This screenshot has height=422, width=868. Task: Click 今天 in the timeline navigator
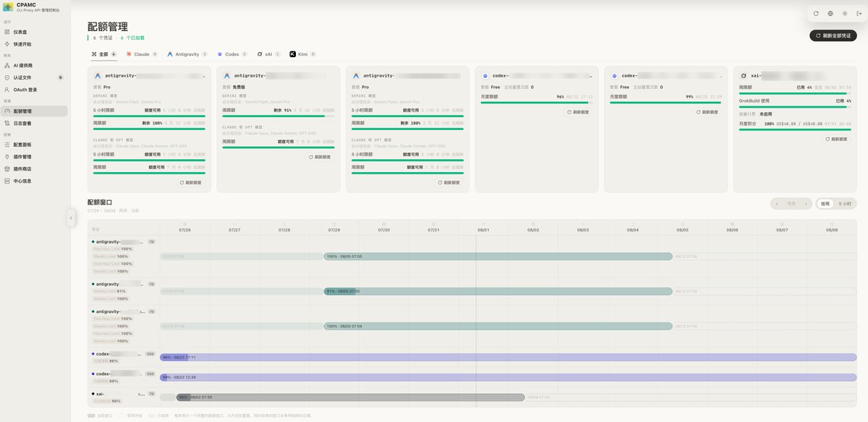(791, 204)
